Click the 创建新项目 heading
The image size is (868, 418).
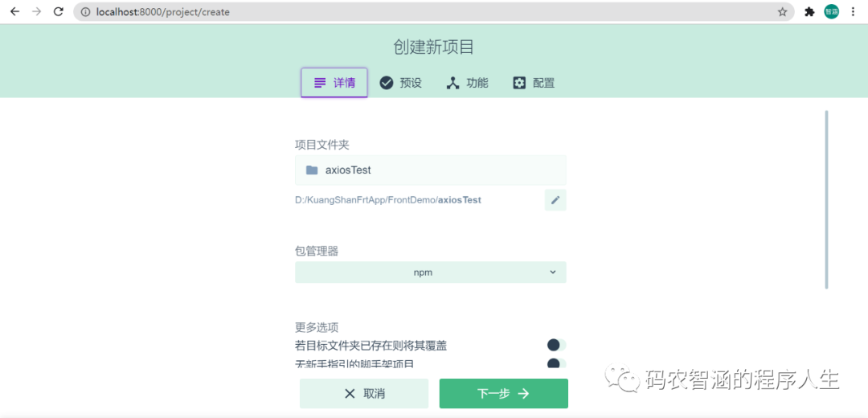point(433,47)
